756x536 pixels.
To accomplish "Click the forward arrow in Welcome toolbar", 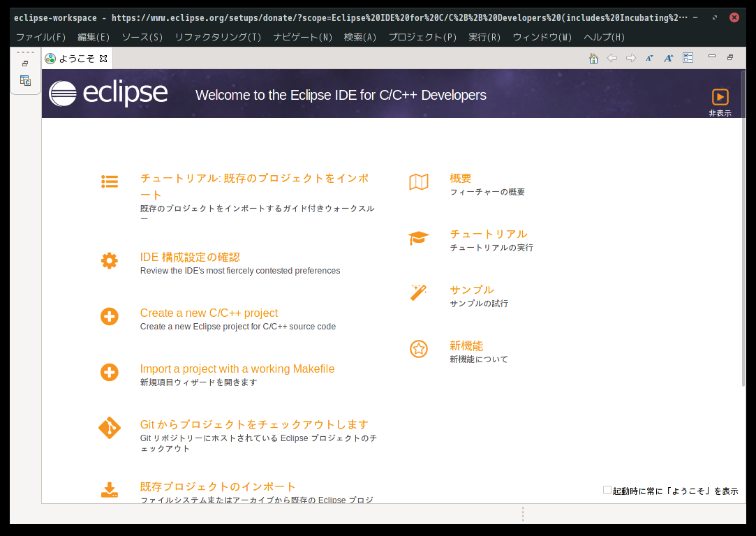I will click(630, 59).
